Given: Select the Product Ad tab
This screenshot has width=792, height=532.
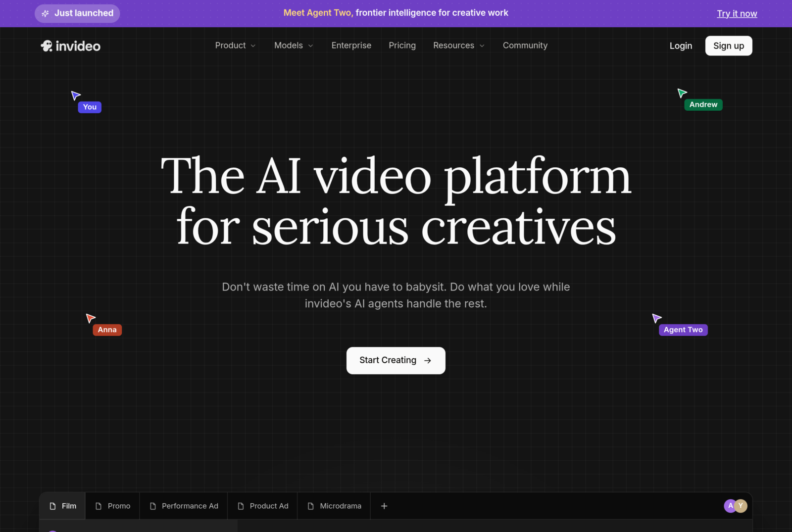Looking at the screenshot, I should point(262,506).
